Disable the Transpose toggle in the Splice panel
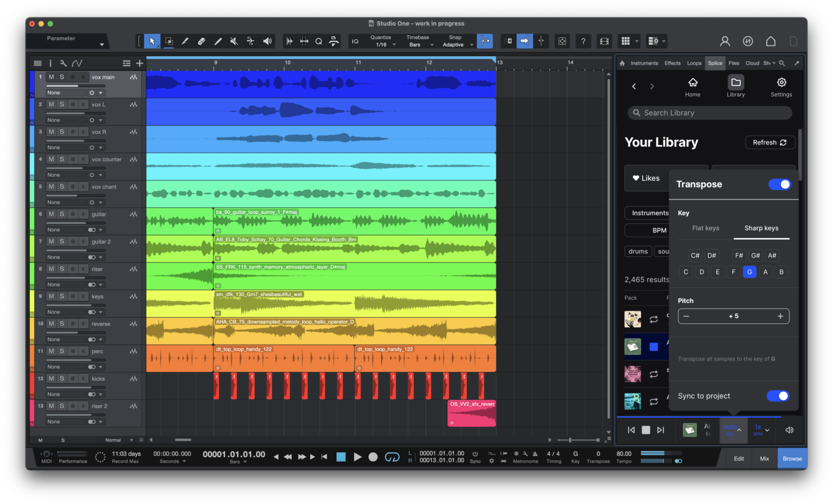This screenshot has height=504, width=833. coord(779,184)
